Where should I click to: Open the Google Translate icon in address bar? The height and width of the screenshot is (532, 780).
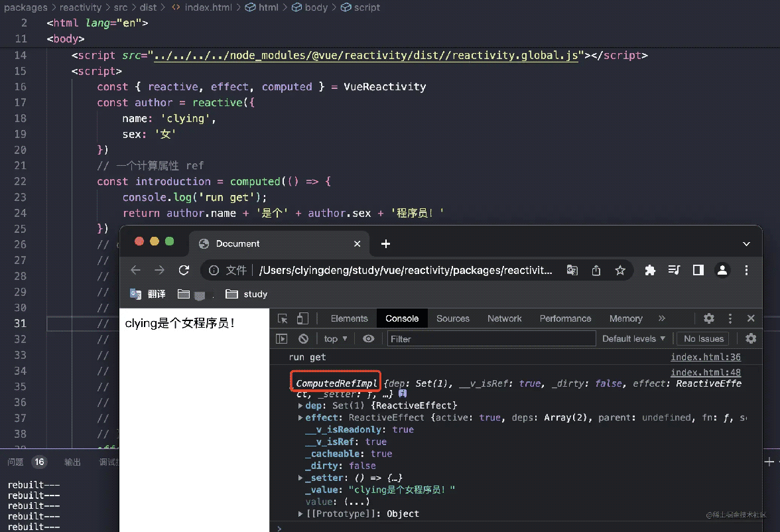[x=572, y=270]
